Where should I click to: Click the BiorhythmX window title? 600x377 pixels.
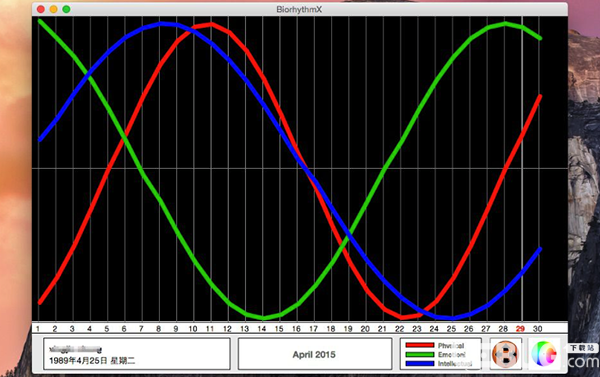point(299,9)
